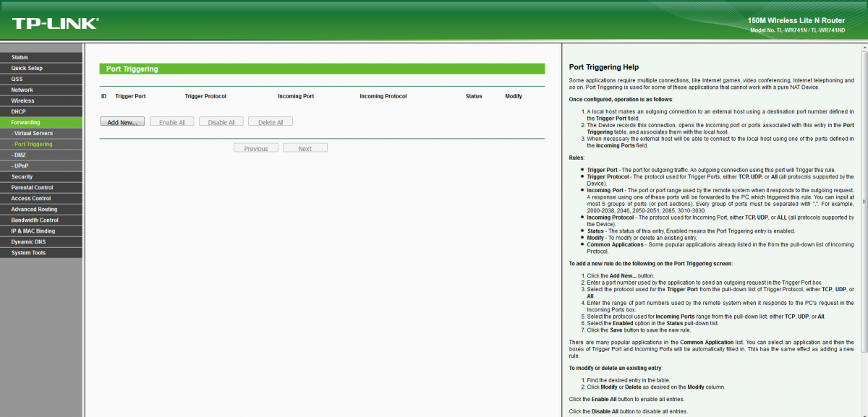Image resolution: width=868 pixels, height=417 pixels.
Task: Click the Enable All button
Action: (172, 122)
